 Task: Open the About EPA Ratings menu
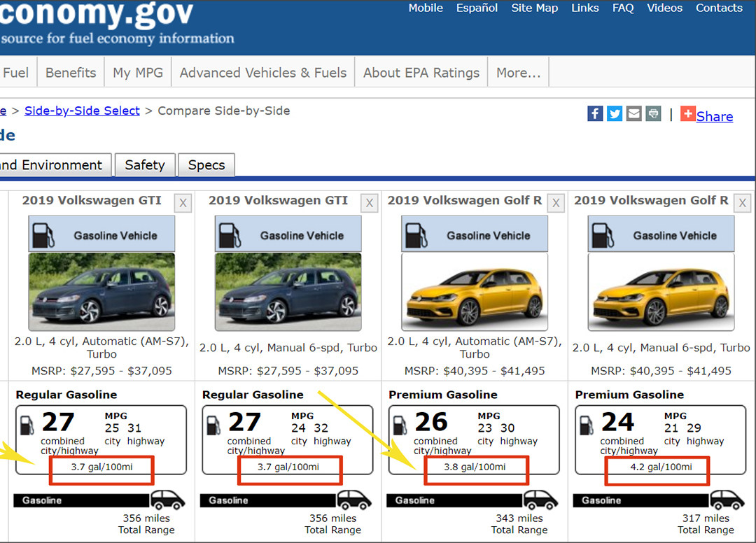point(421,73)
